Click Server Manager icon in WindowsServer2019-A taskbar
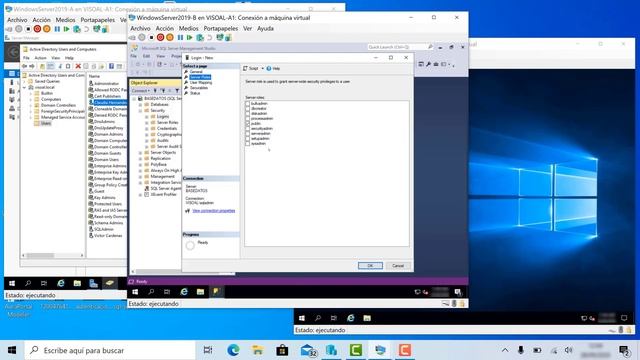The height and width of the screenshot is (360, 640). [x=93, y=283]
